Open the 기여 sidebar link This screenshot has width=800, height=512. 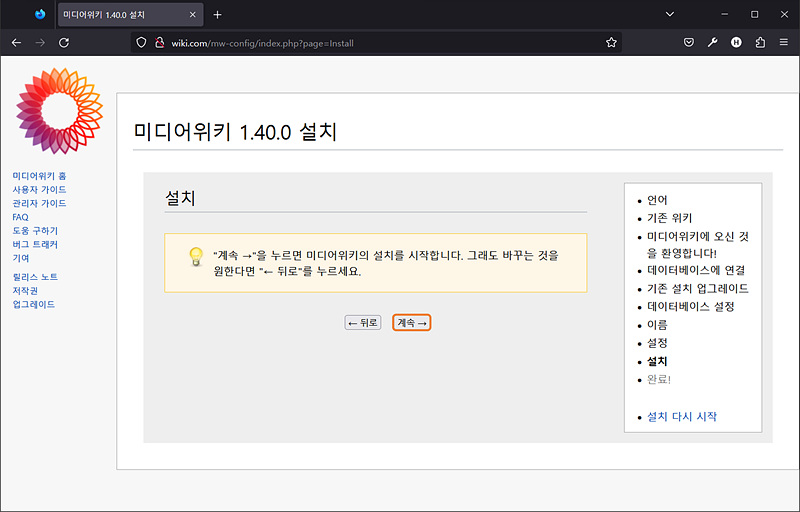pos(21,259)
